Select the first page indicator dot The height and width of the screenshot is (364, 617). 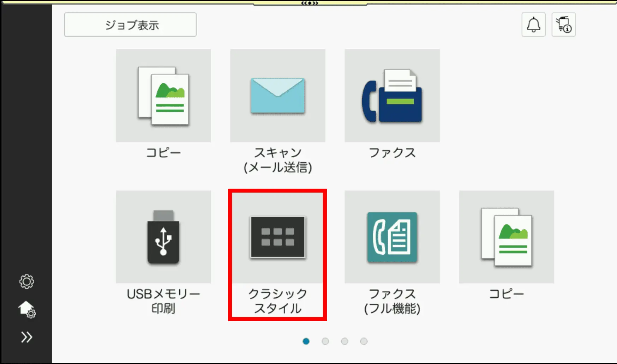coord(306,341)
